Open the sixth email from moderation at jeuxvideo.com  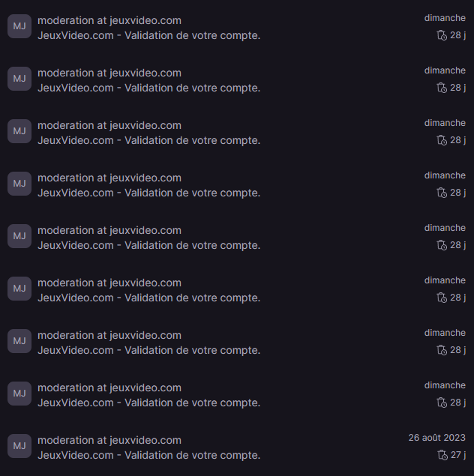[109, 283]
